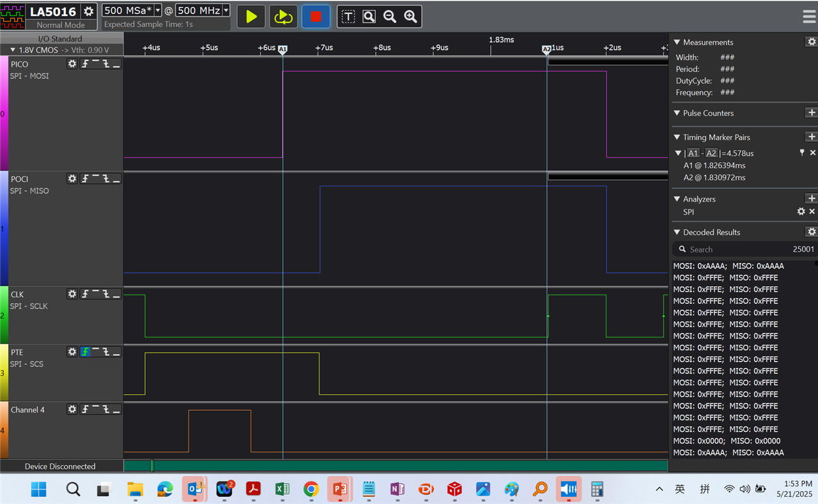Zoom in the waveform view
This screenshot has width=818, height=504.
coord(411,17)
